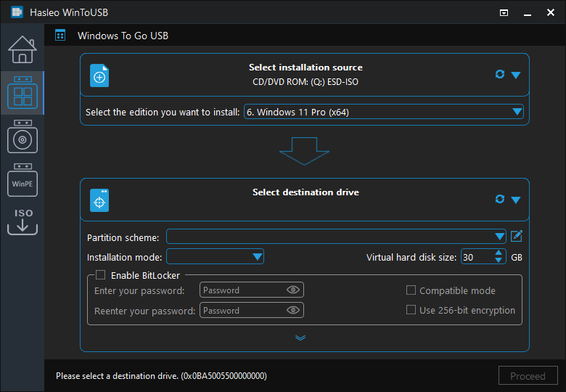Increase virtual hard disk size
This screenshot has width=566, height=392.
tap(499, 253)
